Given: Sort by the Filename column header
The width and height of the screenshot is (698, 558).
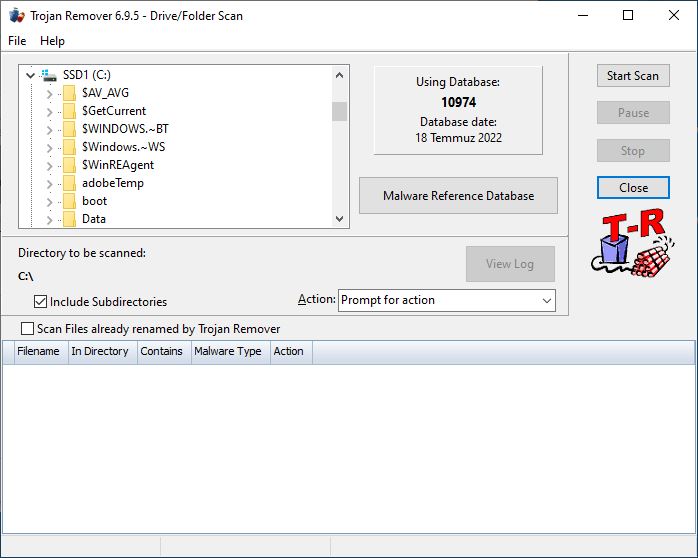Looking at the screenshot, I should coord(41,352).
